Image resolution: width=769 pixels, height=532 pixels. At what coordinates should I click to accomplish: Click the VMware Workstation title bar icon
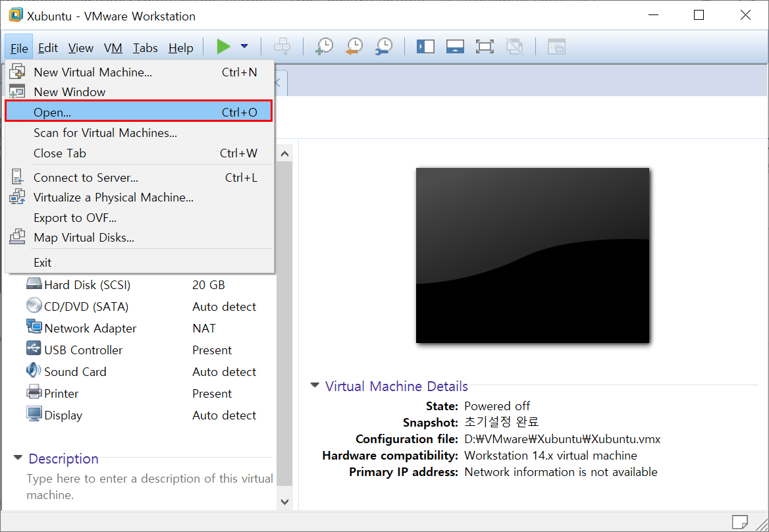16,15
